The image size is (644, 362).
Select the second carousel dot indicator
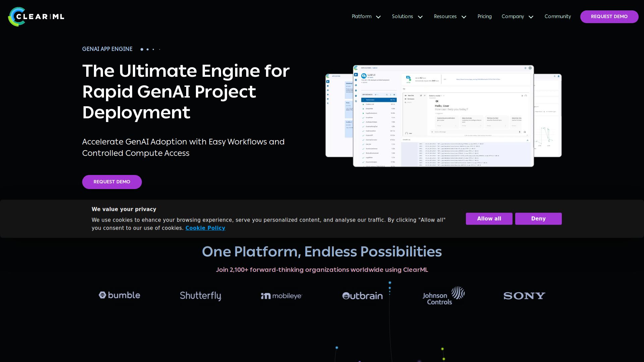tap(148, 49)
